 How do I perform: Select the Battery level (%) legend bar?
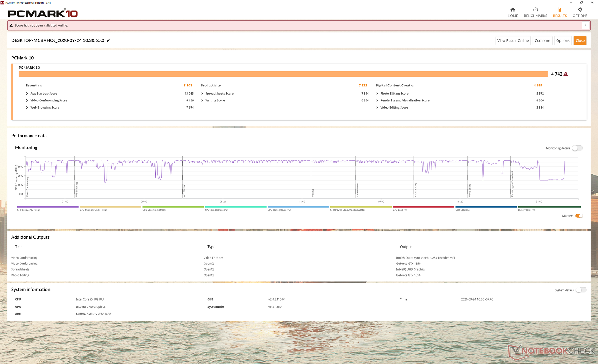tap(549, 207)
